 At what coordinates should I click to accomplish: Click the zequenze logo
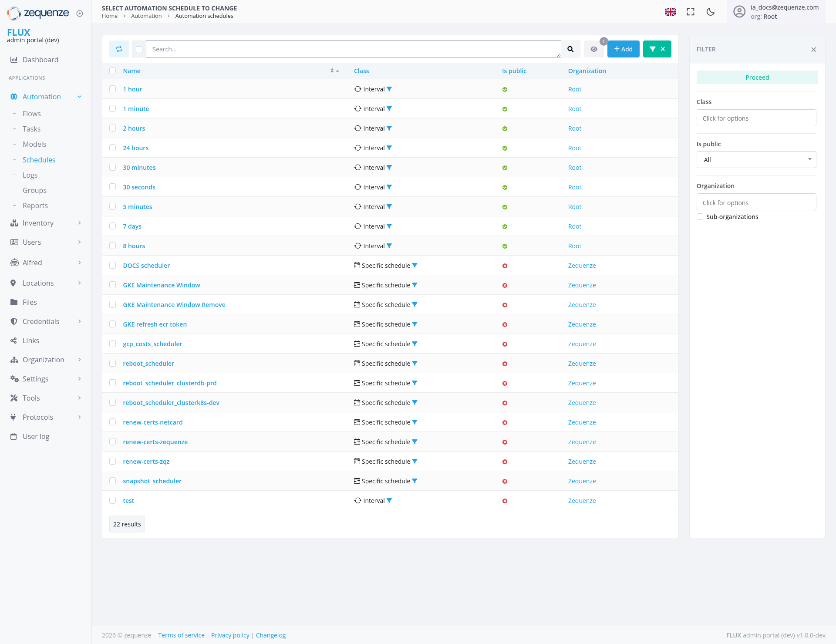[x=38, y=13]
